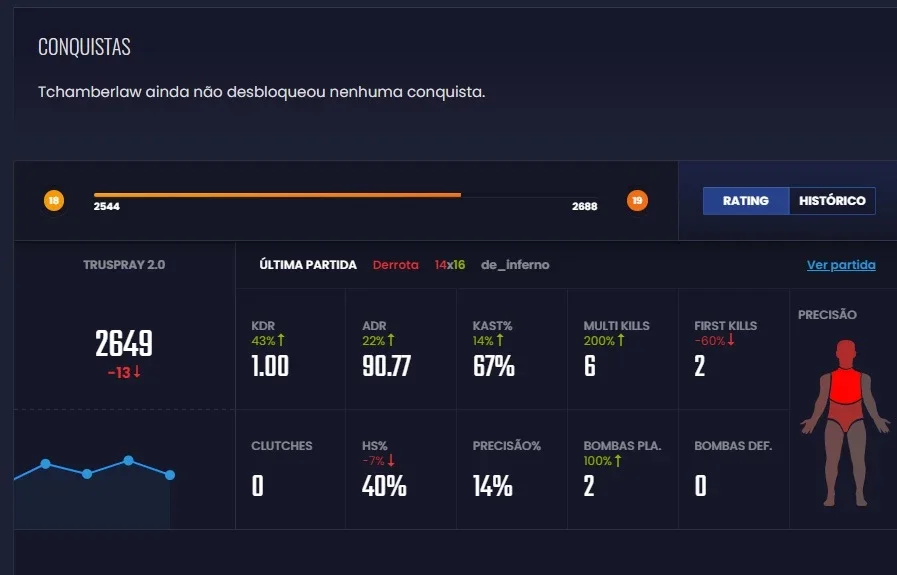Click the BOMBAS PLA. value 2
The image size is (897, 575).
coord(589,486)
